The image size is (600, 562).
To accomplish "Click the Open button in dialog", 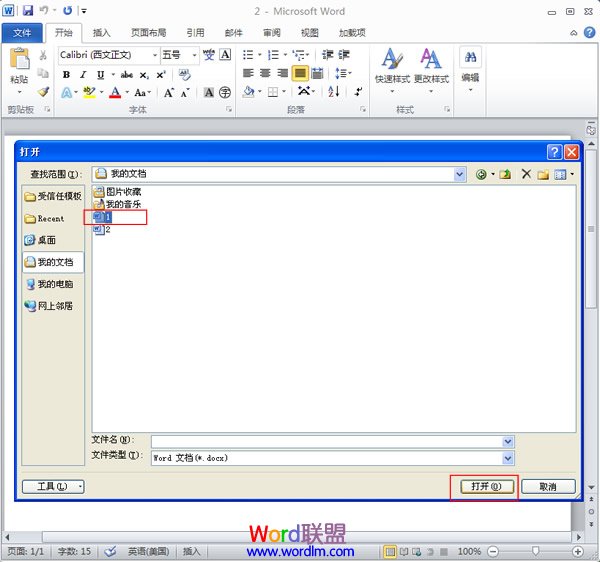I will coord(486,487).
